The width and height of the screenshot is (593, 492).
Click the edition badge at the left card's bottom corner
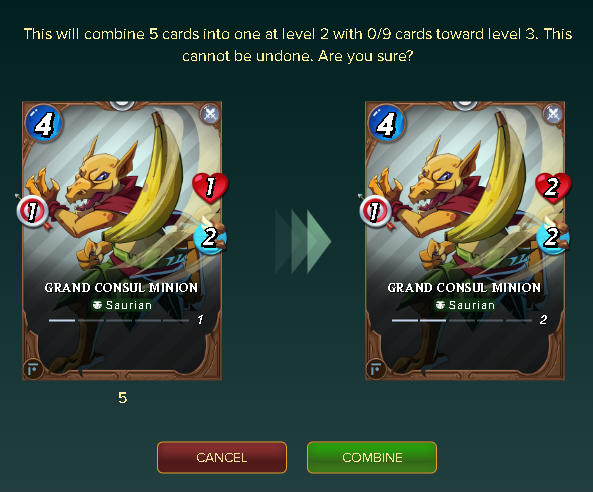pyautogui.click(x=33, y=369)
